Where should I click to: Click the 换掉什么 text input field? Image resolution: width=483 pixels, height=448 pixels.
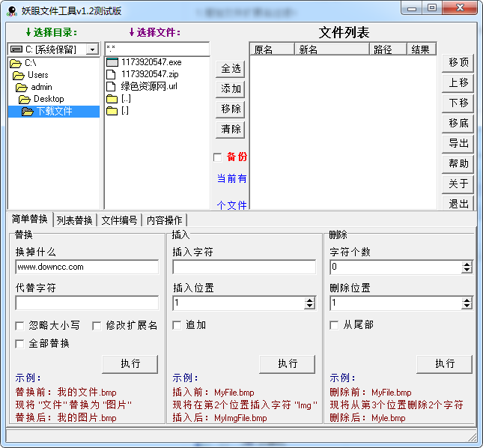87,267
